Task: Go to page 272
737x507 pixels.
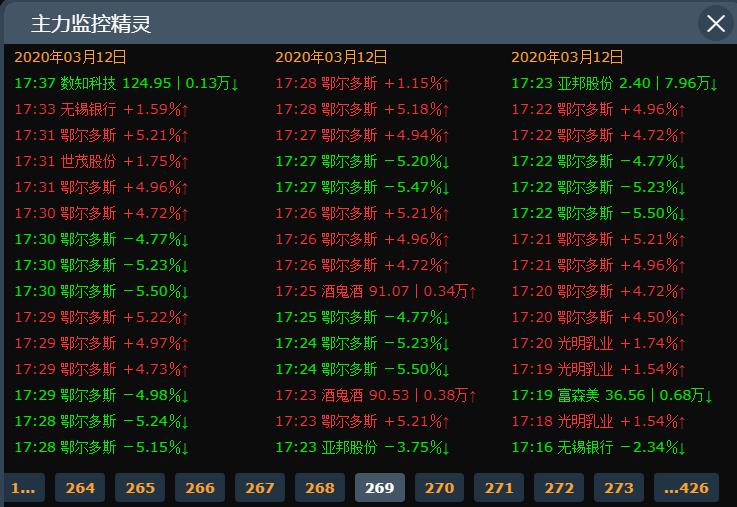Action: pyautogui.click(x=559, y=488)
